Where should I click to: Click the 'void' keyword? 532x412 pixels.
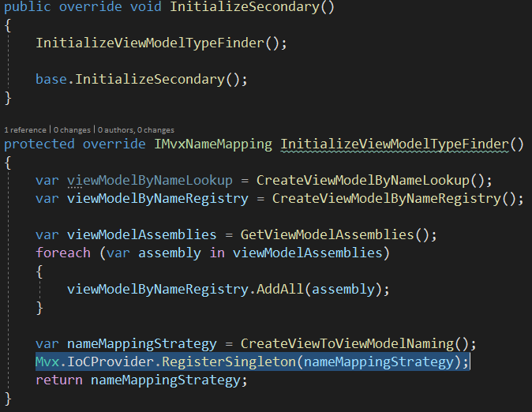[146, 7]
